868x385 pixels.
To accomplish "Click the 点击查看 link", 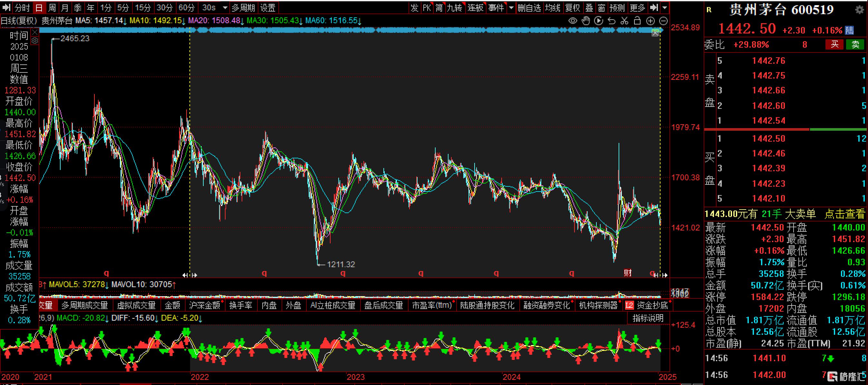I will [x=844, y=214].
